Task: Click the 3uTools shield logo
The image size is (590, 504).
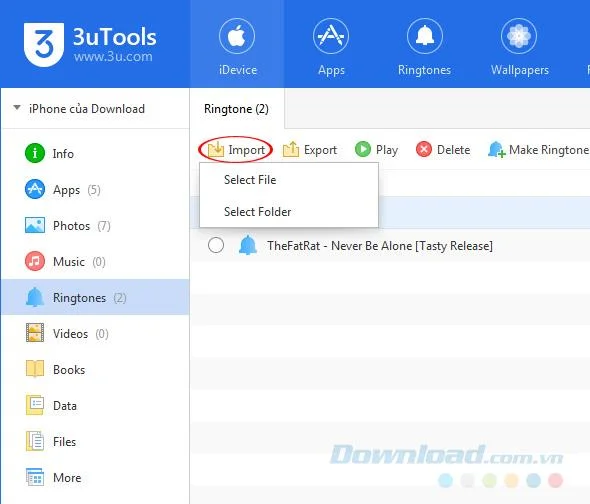Action: (x=44, y=44)
